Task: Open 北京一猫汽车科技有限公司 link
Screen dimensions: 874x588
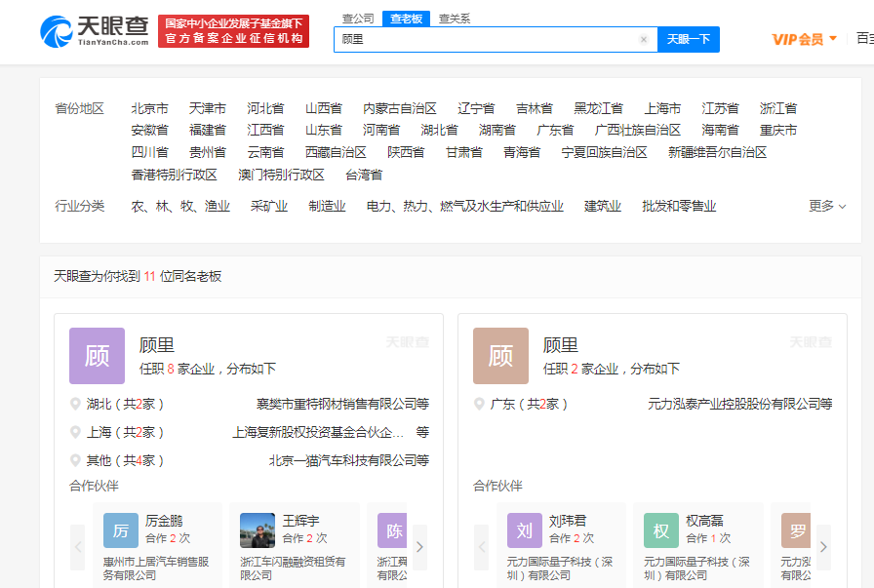Action: (342, 460)
